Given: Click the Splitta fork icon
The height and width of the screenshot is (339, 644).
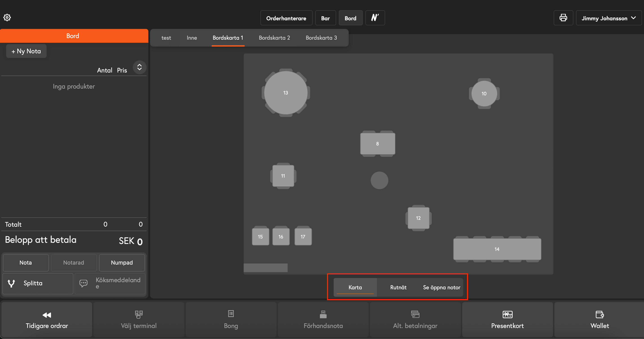Looking at the screenshot, I should pyautogui.click(x=11, y=283).
